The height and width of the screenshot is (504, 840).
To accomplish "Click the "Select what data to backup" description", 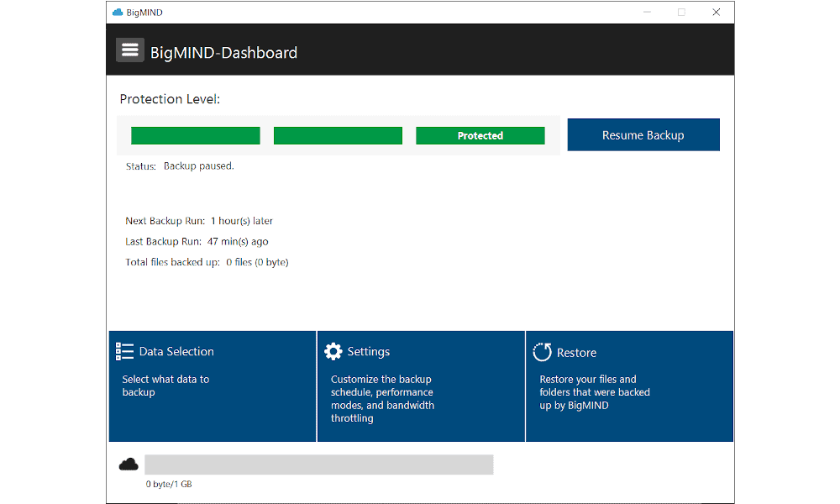I will 165,386.
